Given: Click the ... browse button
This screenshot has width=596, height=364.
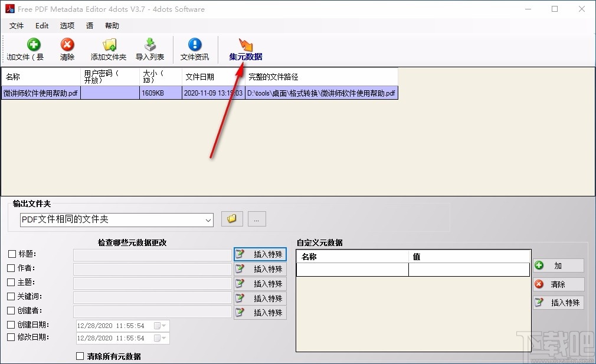Looking at the screenshot, I should 256,218.
